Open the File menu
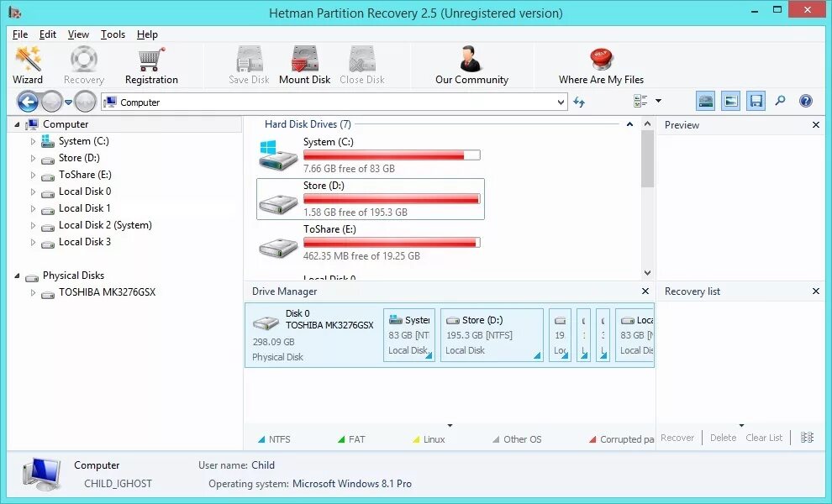 click(x=20, y=34)
